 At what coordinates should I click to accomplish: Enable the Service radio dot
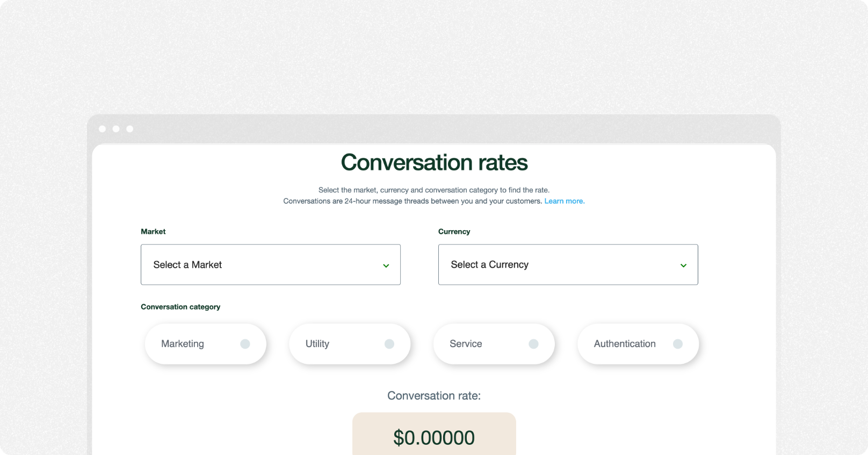(x=533, y=344)
